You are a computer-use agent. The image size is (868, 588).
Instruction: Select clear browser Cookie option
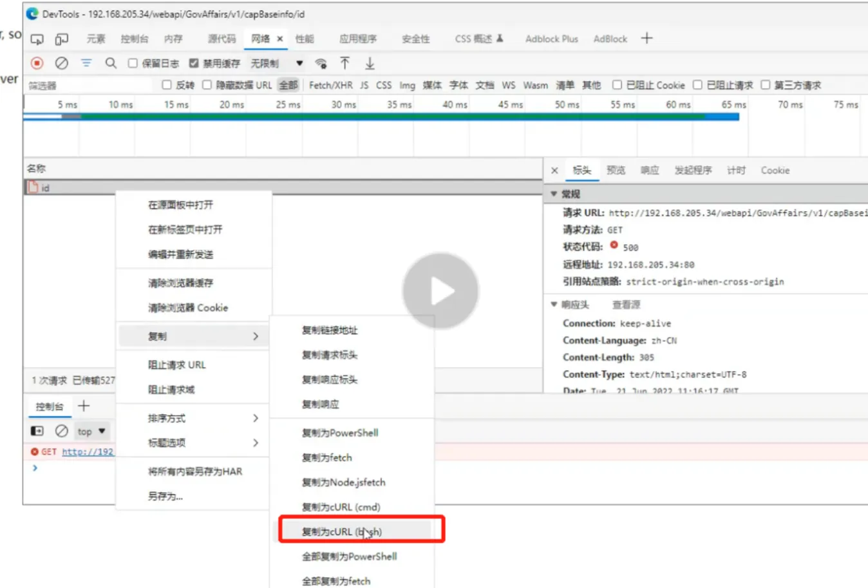(188, 308)
